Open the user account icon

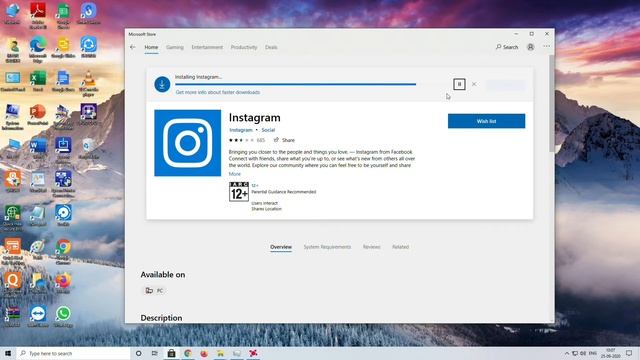tap(530, 47)
